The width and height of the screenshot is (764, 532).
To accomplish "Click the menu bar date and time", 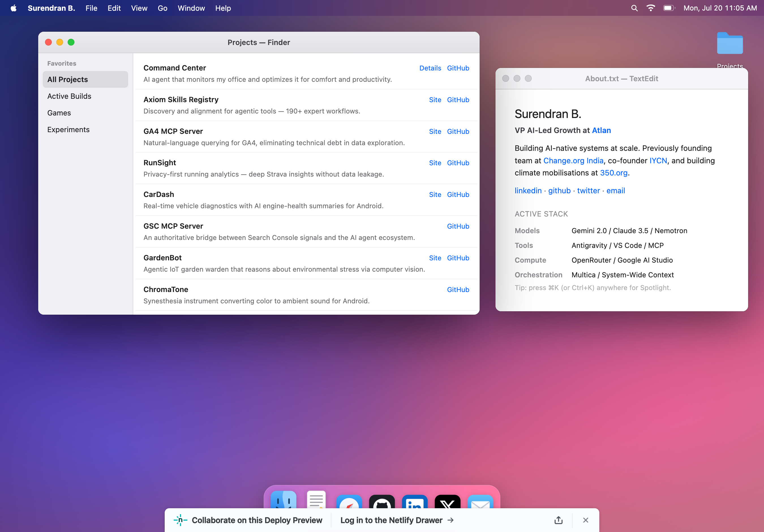I will click(x=720, y=8).
